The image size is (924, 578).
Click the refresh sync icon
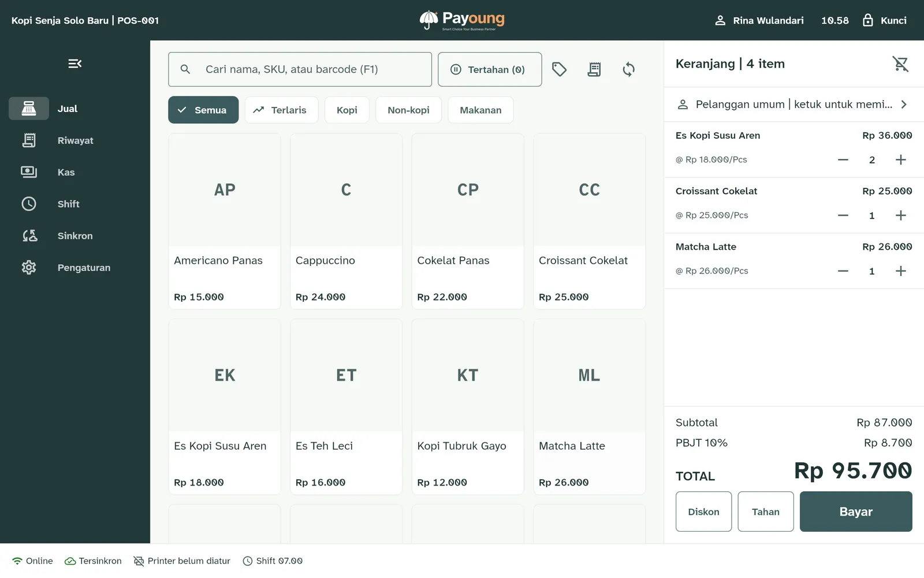pos(628,69)
